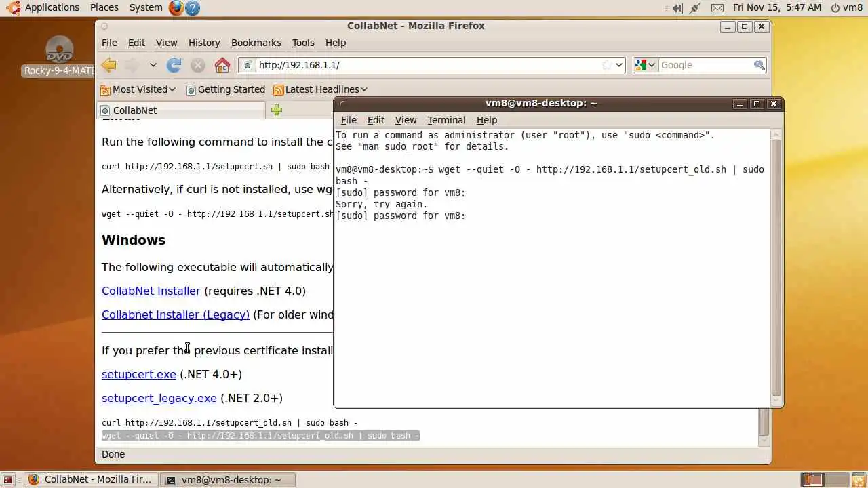Open Firefox History menu
Screen dimensions: 868x488
click(204, 43)
